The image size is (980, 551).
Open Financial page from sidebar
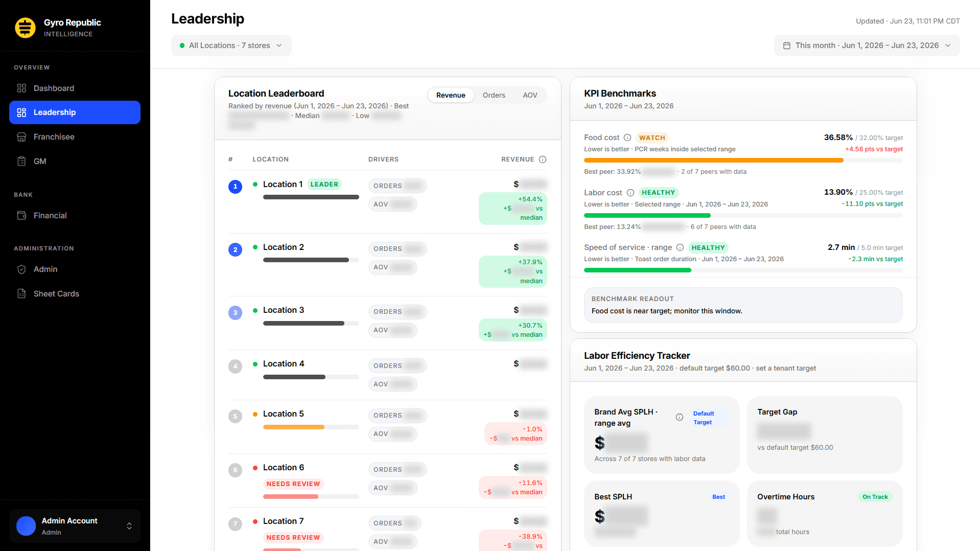[75, 216]
